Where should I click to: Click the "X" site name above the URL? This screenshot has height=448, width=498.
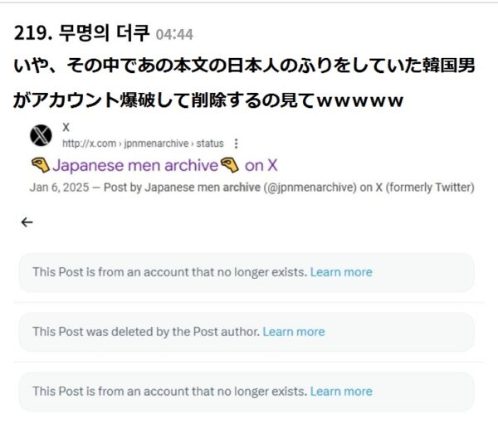(x=66, y=128)
